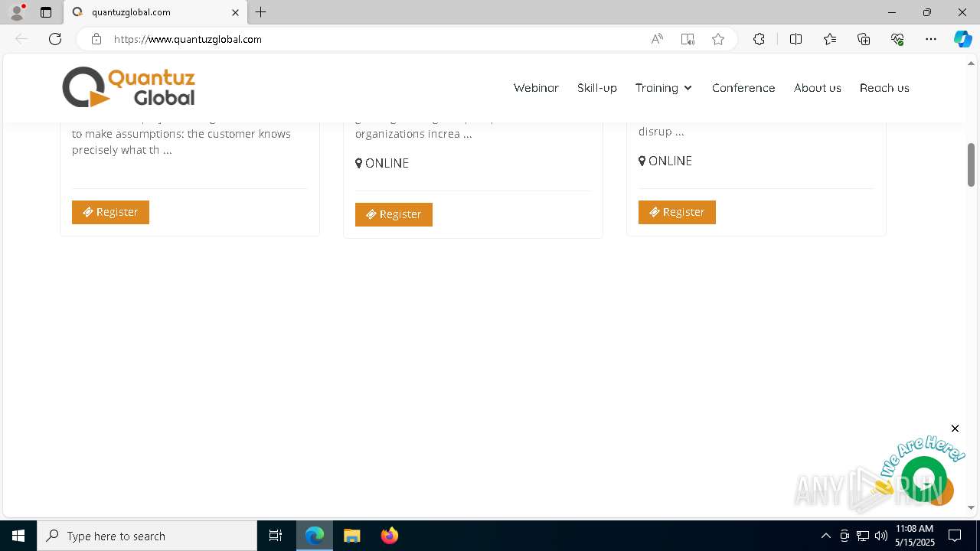Register for the 'disrup ...' event

click(677, 212)
